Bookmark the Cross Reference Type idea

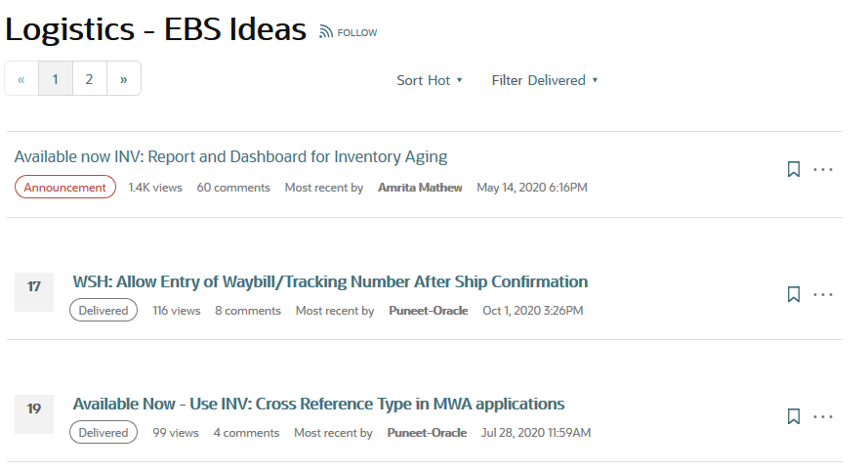(794, 416)
